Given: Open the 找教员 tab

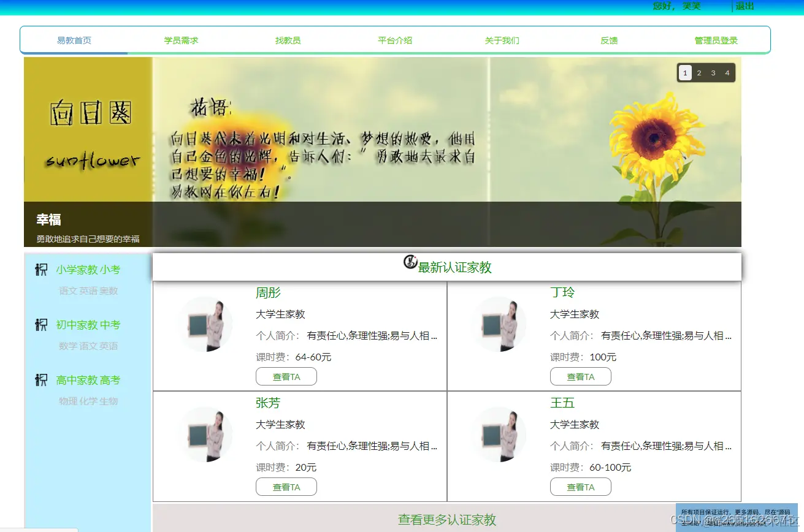Looking at the screenshot, I should 288,39.
